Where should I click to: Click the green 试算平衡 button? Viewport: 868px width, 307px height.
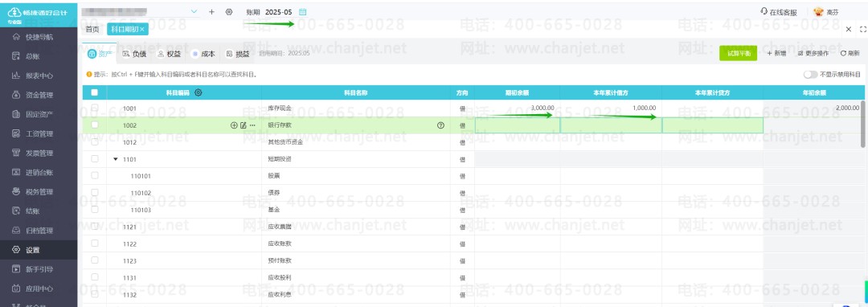click(739, 53)
